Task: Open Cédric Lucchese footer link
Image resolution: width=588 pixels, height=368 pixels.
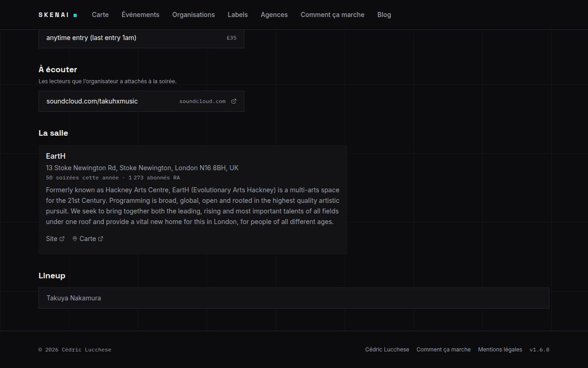Action: 387,350
